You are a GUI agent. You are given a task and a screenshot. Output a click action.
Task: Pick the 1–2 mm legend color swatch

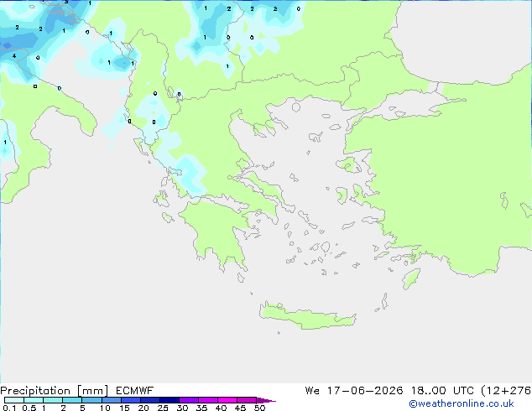(53, 400)
